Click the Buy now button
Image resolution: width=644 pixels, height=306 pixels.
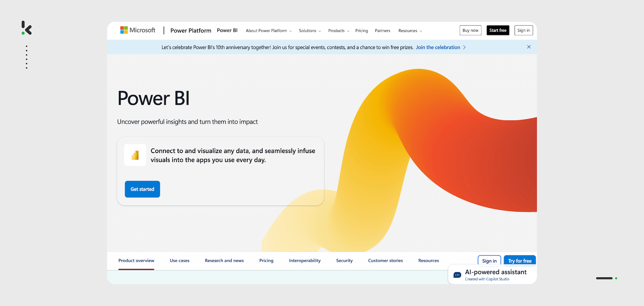click(470, 30)
